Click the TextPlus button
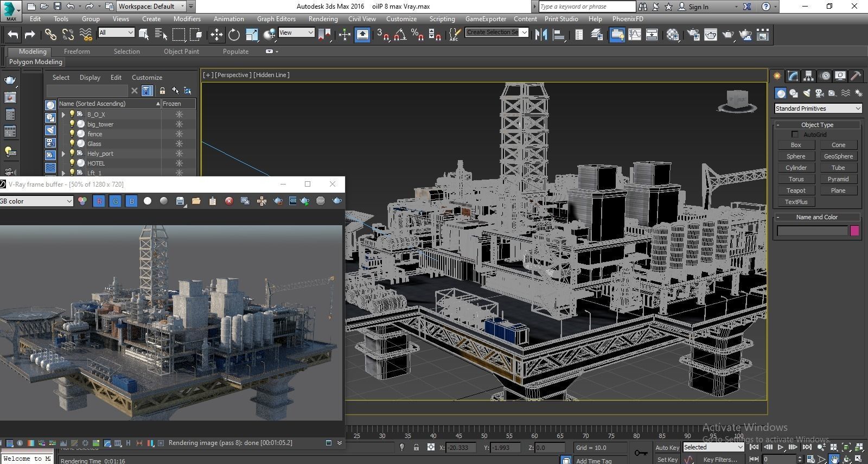The width and height of the screenshot is (868, 464). (x=796, y=202)
